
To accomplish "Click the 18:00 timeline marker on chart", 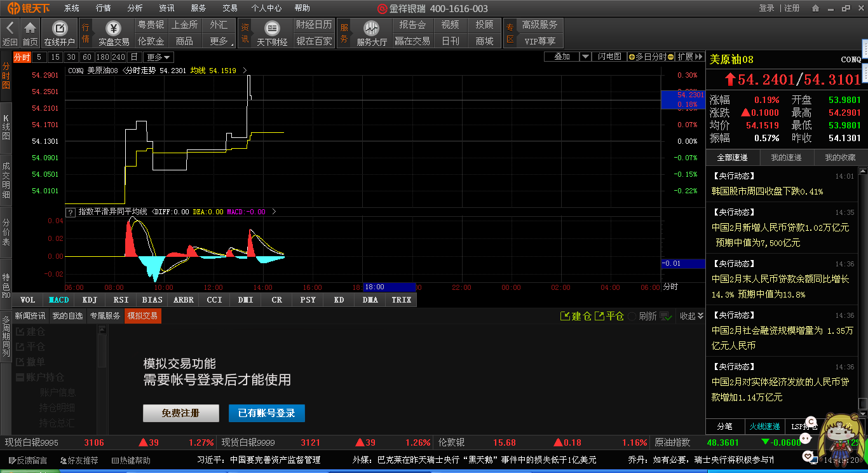I will [389, 287].
